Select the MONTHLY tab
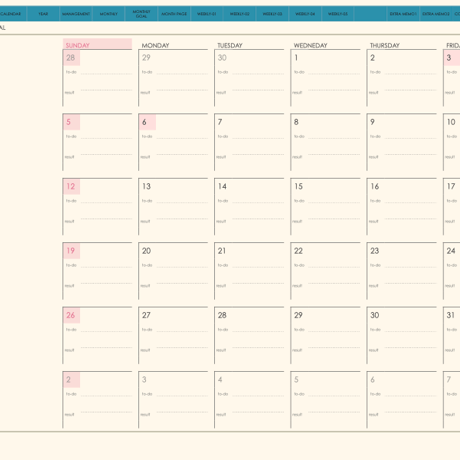 109,14
